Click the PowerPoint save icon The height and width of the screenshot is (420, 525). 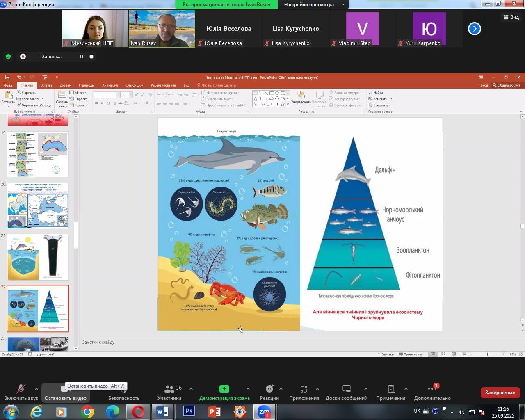[x=7, y=77]
